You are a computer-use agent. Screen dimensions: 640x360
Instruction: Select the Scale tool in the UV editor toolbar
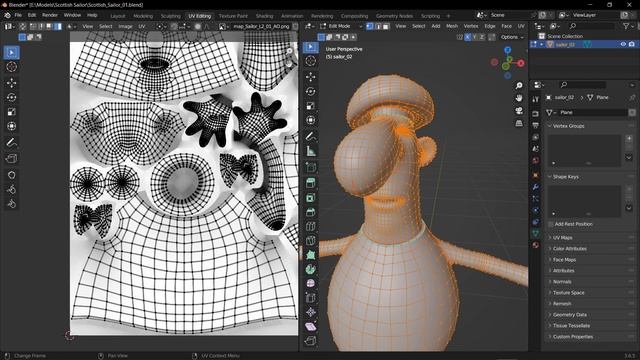(x=11, y=112)
